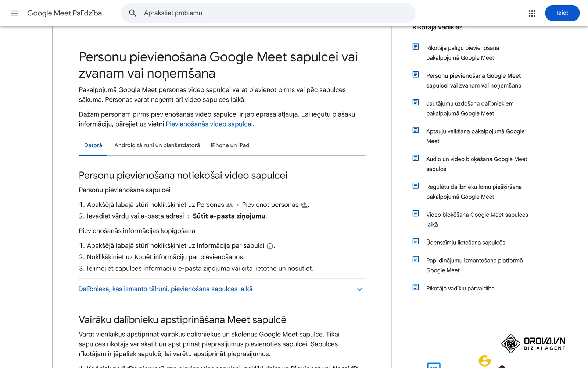
Task: Open Google Meet Palīdzība home link
Action: 65,13
